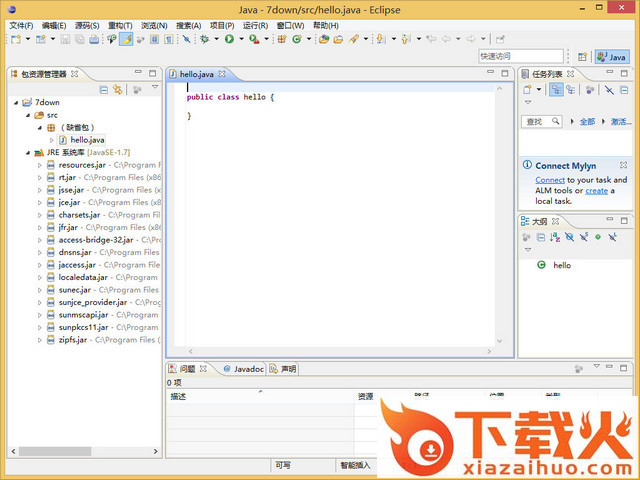Open the New Task dropdown arrow in task list
This screenshot has height=480, width=640.
(x=539, y=89)
